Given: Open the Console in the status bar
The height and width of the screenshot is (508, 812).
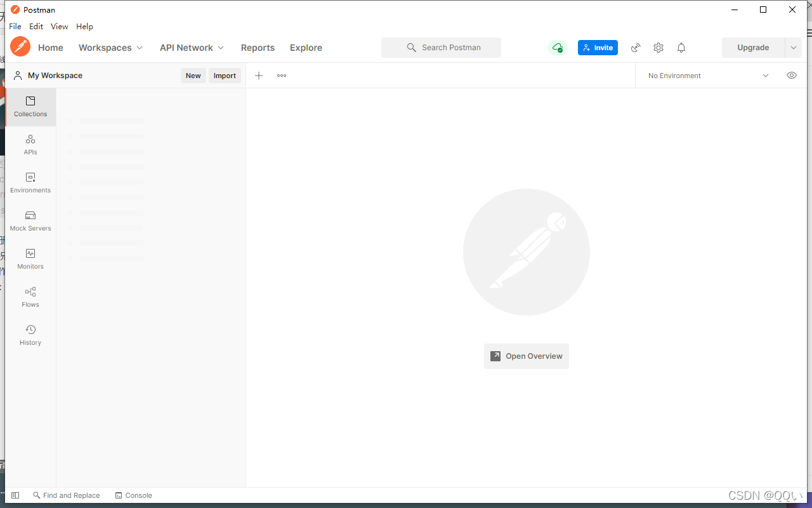Looking at the screenshot, I should (x=134, y=495).
